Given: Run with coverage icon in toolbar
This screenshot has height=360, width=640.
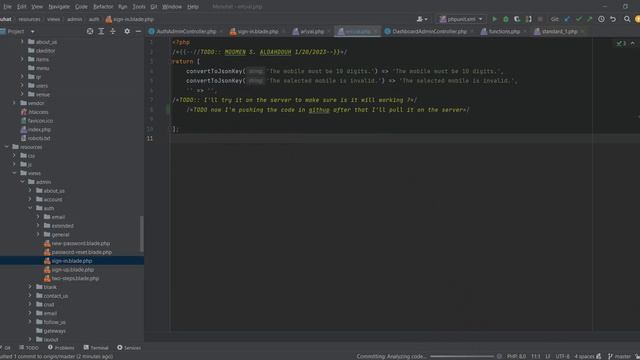Looking at the screenshot, I should click(x=517, y=19).
